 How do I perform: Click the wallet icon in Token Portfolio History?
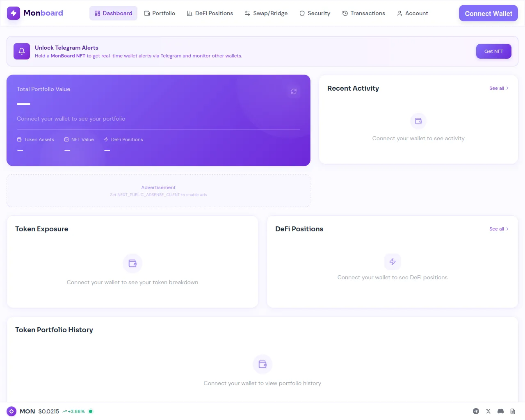pos(262,364)
